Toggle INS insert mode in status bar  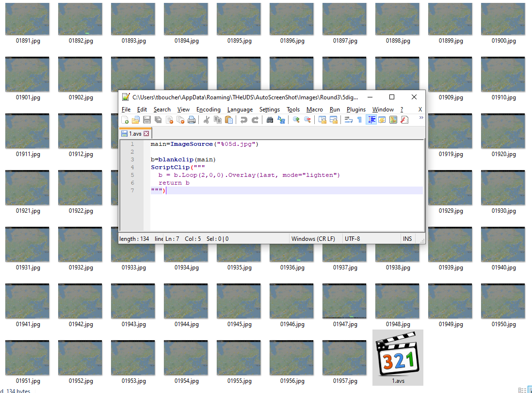pos(407,239)
